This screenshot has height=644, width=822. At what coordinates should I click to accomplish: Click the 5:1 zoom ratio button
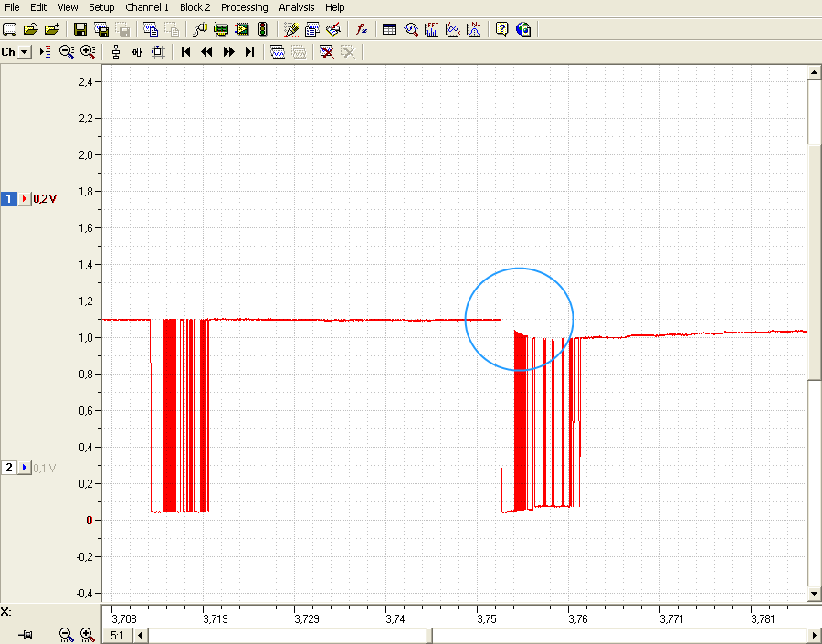117,636
